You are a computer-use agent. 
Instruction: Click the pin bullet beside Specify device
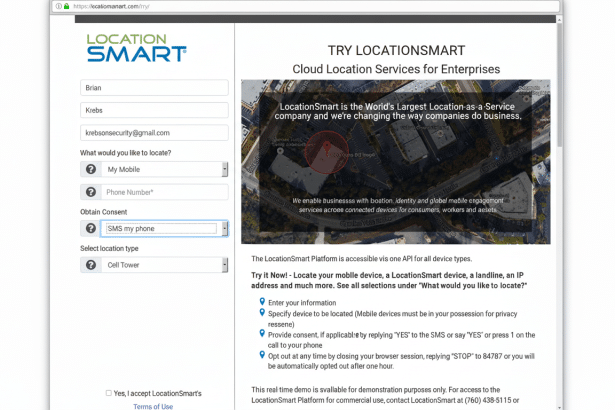coord(262,312)
